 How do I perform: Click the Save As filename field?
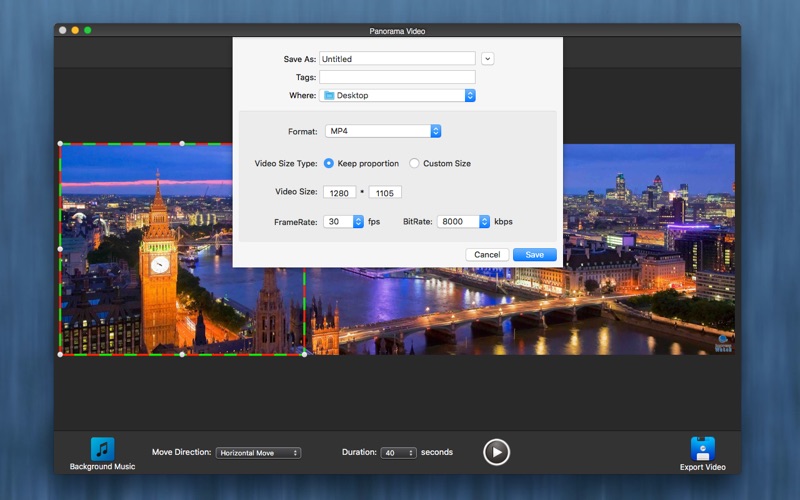coord(397,59)
